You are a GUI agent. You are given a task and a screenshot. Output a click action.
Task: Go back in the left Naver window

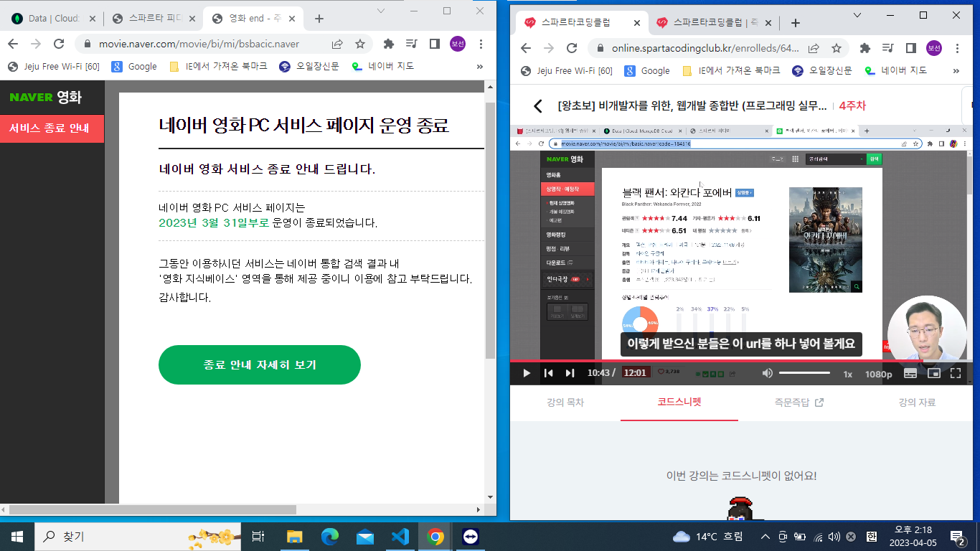14,44
